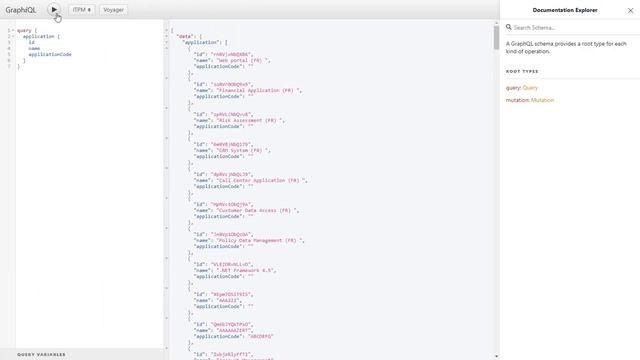The width and height of the screenshot is (640, 360).
Task: Click the "Call Center Application (FR)" value
Action: coord(261,180)
